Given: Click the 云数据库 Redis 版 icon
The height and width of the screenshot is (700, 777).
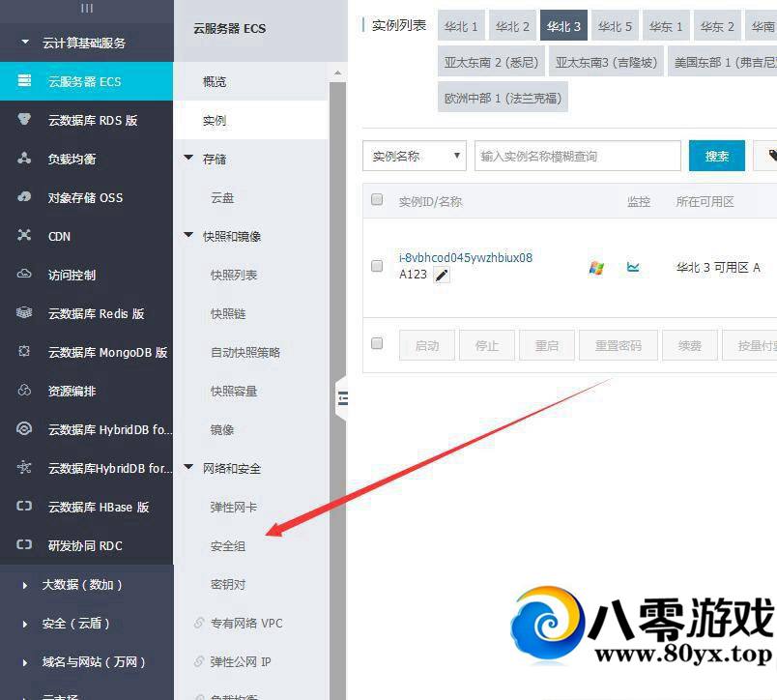Looking at the screenshot, I should 24,312.
